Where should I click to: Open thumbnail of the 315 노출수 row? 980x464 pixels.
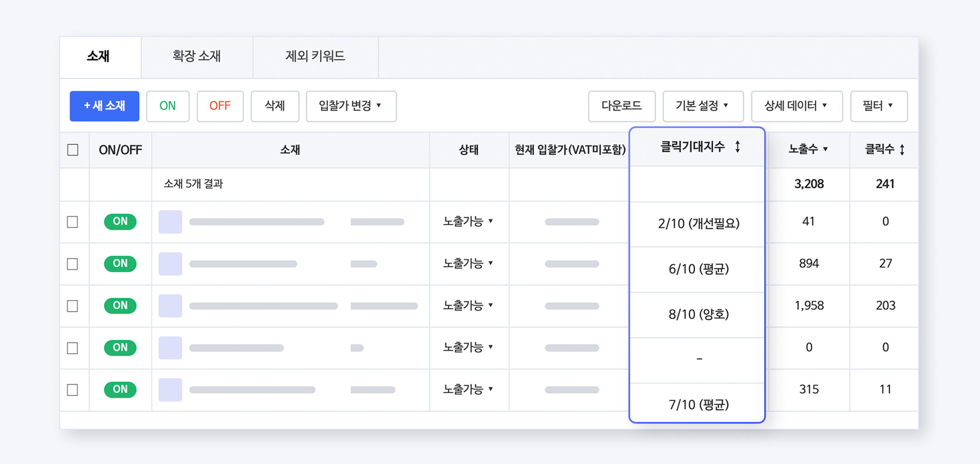tap(170, 390)
